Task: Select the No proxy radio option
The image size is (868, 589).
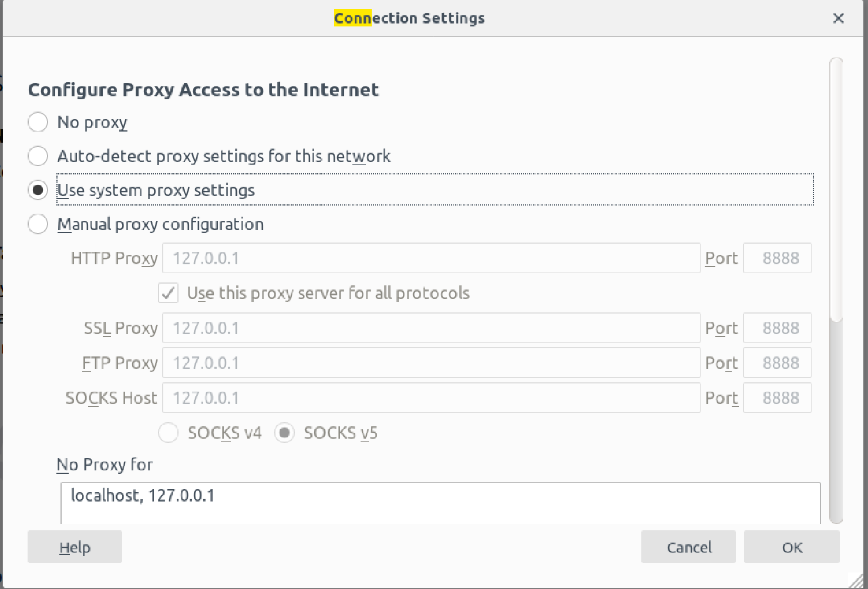Action: tap(38, 122)
